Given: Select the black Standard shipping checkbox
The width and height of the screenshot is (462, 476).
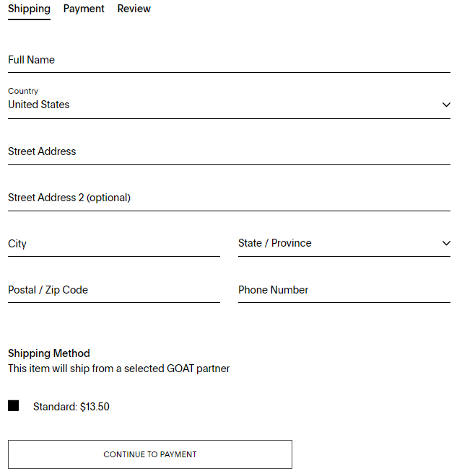Looking at the screenshot, I should pyautogui.click(x=13, y=406).
